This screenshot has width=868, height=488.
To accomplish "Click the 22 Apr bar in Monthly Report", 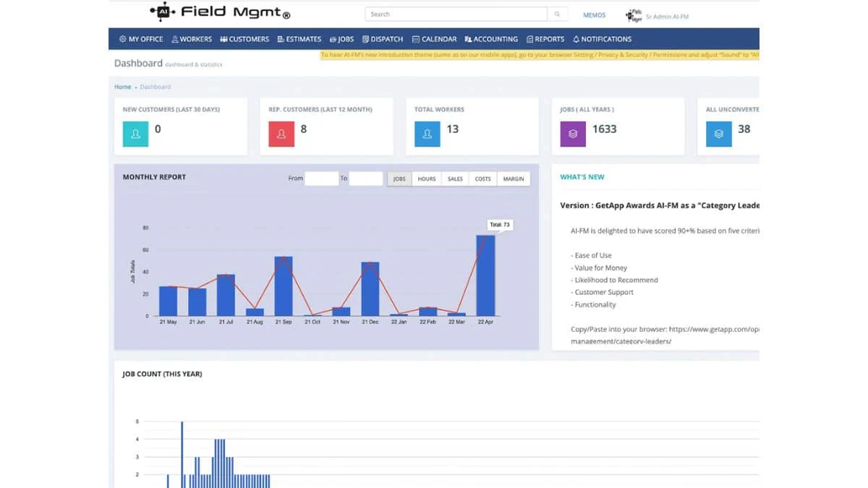I will [x=485, y=275].
